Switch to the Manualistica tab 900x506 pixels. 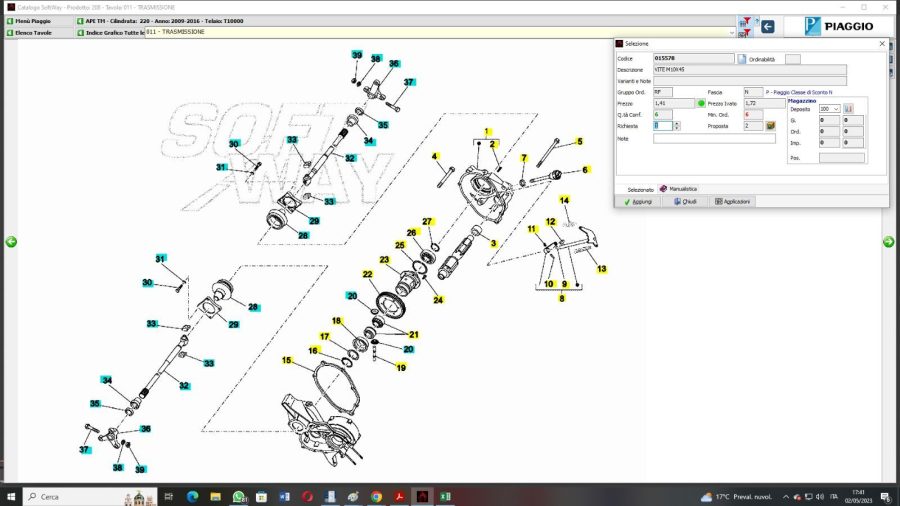679,189
